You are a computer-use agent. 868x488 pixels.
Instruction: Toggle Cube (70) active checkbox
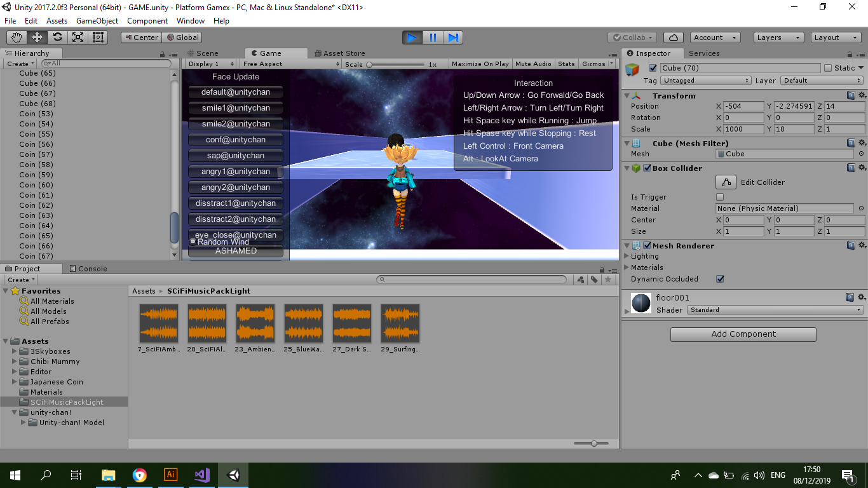pyautogui.click(x=653, y=68)
